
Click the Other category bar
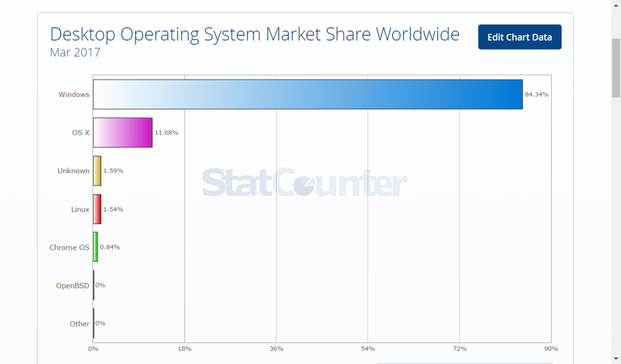click(93, 323)
